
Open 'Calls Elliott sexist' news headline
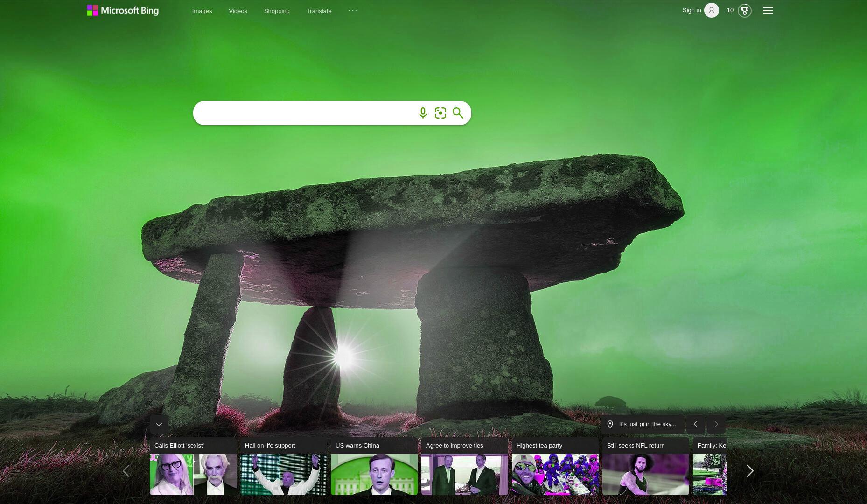pyautogui.click(x=179, y=446)
